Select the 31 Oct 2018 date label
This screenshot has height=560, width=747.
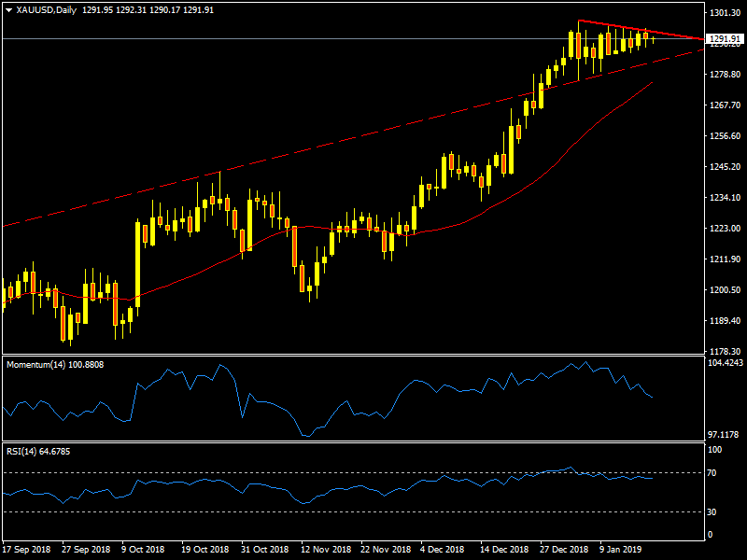264,551
